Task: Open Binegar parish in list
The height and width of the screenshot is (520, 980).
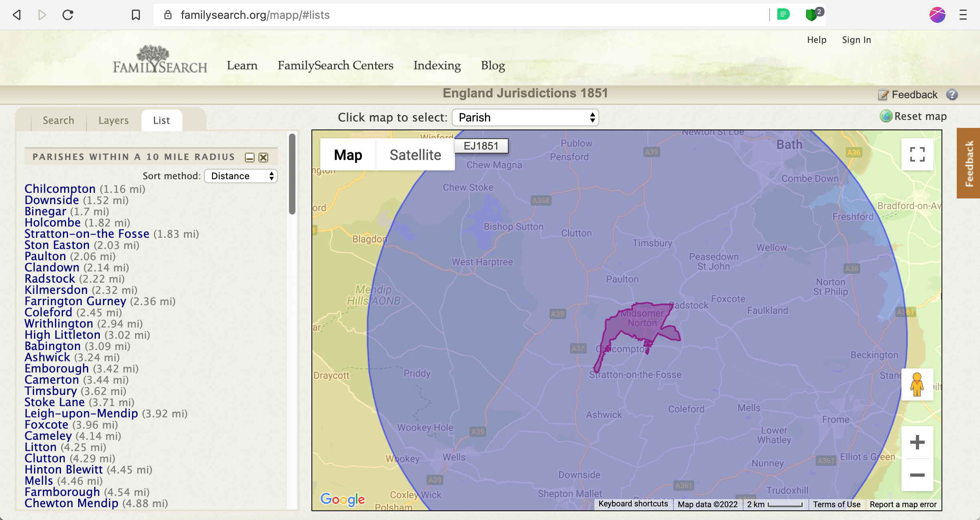Action: (x=45, y=211)
